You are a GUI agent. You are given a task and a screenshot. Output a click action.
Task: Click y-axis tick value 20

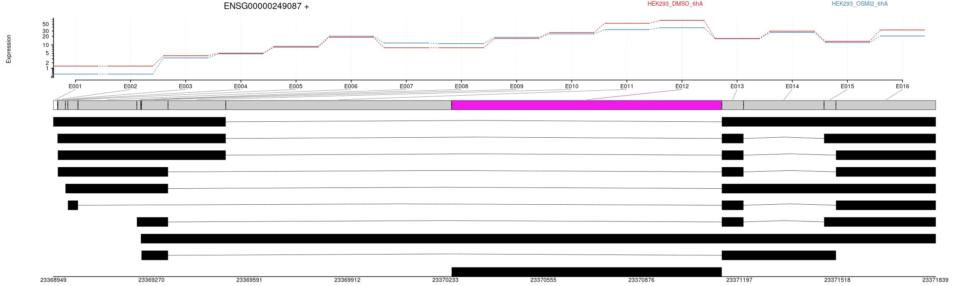point(46,36)
